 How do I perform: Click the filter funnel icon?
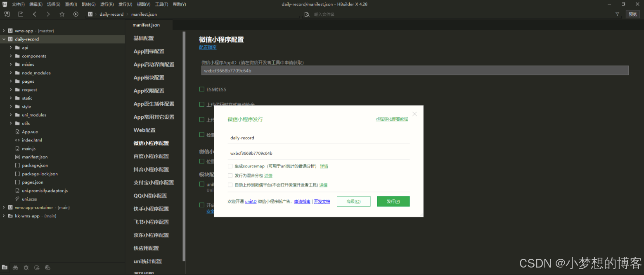pos(617,14)
